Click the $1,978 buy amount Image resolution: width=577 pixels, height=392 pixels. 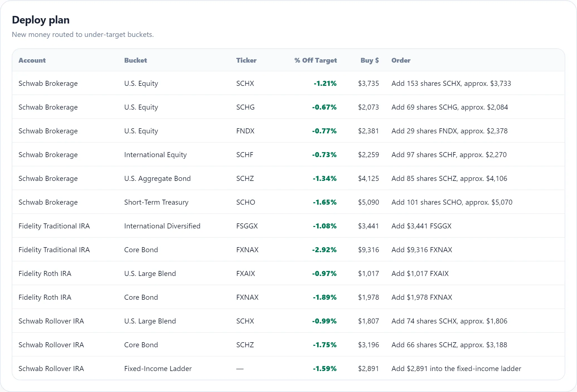[369, 297]
